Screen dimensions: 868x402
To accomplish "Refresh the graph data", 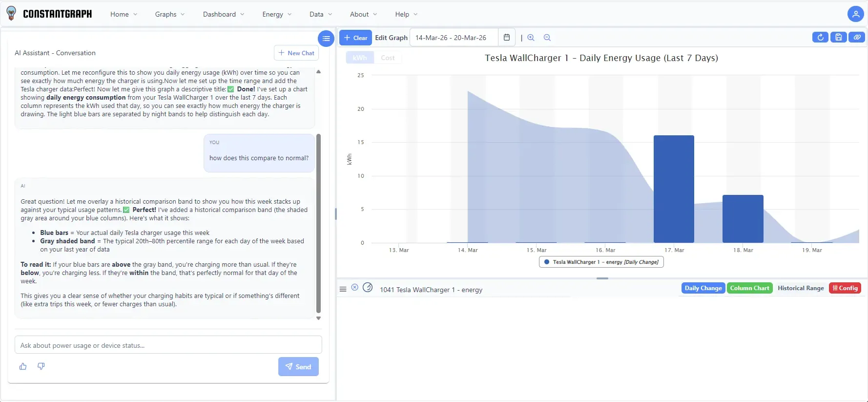I will tap(820, 37).
